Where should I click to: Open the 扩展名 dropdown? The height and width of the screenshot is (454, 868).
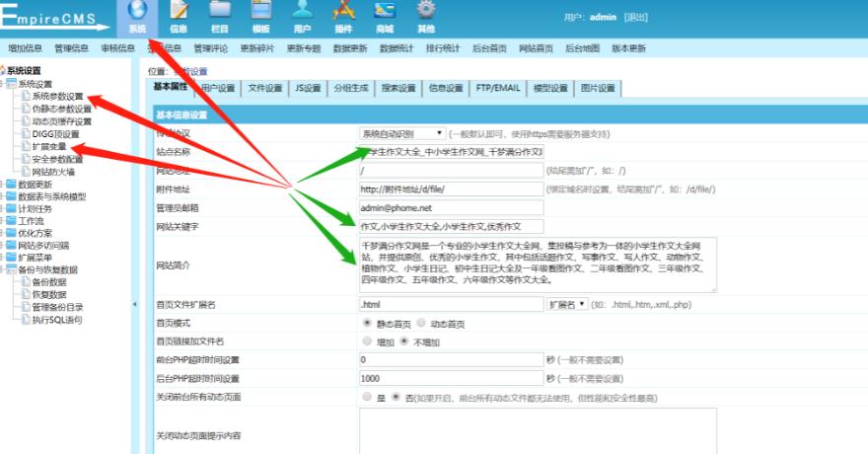coord(566,305)
